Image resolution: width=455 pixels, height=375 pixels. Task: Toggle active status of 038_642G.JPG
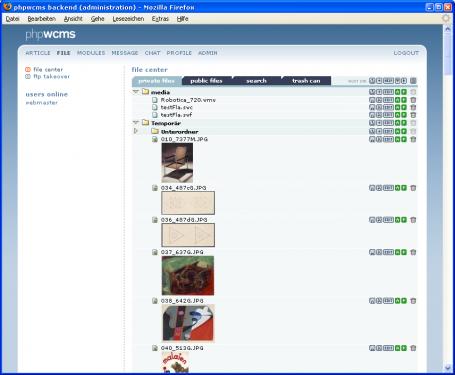[x=397, y=301]
